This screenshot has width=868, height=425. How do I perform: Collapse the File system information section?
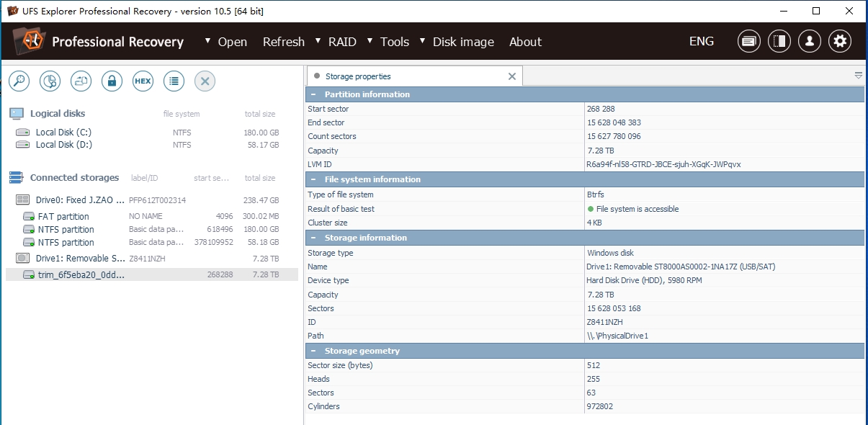313,179
